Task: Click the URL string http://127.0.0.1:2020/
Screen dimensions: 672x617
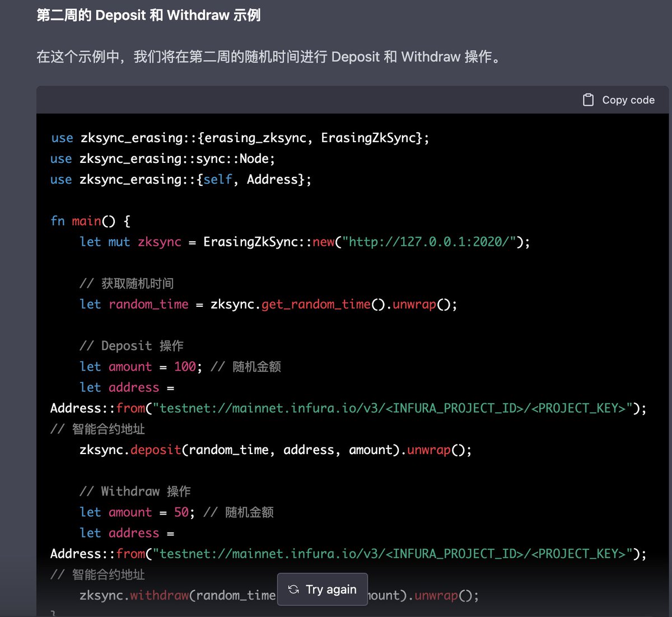Action: pos(428,242)
